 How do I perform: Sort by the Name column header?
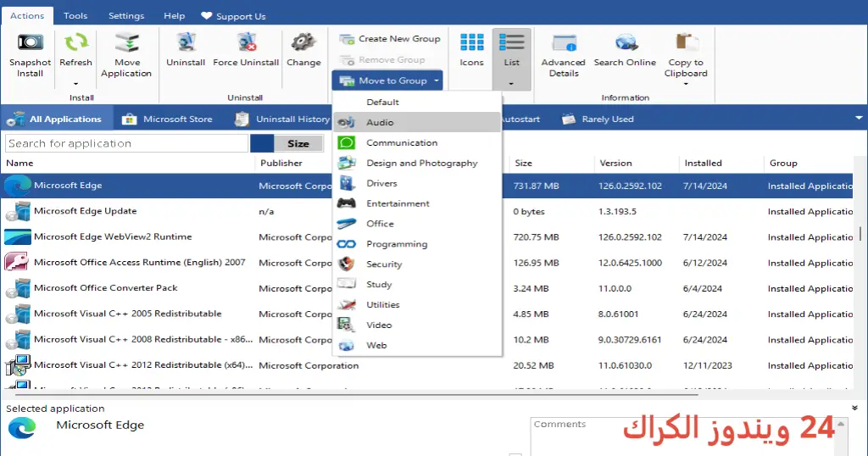(20, 163)
